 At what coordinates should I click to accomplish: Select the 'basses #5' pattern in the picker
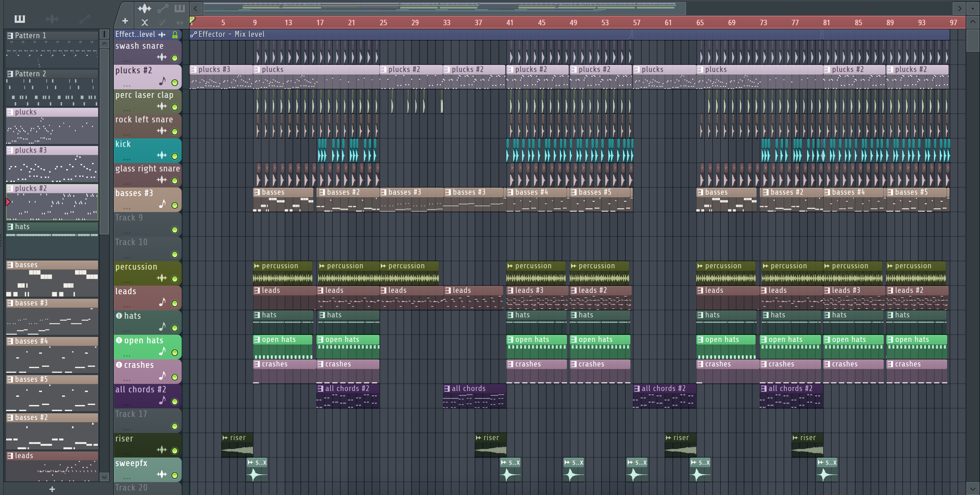[x=52, y=393]
